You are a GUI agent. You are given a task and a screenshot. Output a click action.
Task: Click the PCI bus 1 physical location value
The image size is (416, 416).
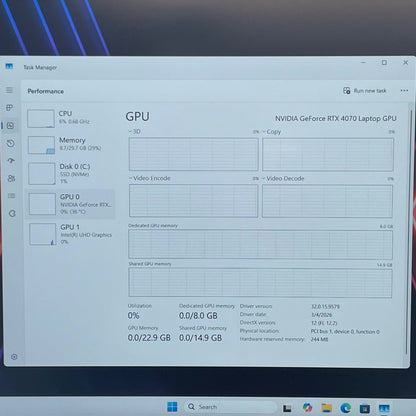(x=345, y=331)
